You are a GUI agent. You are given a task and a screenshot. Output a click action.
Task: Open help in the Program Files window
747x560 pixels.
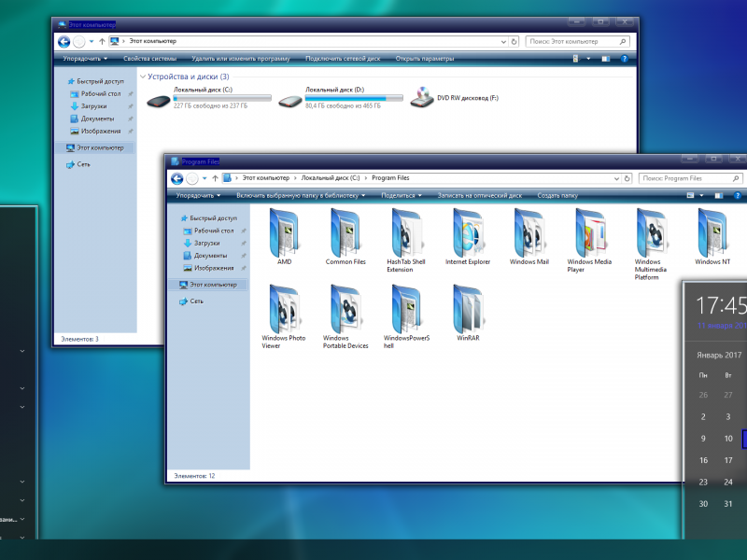click(x=738, y=196)
